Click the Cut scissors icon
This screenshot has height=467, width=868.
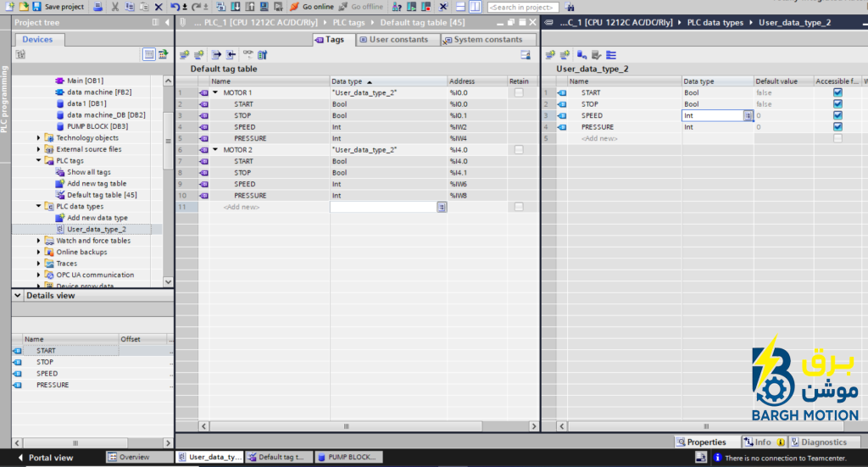pos(114,7)
